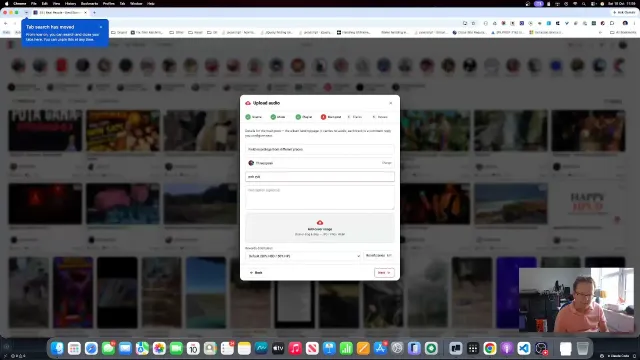Open Maps from the Dock
The image size is (640, 360).
pyautogui.click(x=142, y=348)
